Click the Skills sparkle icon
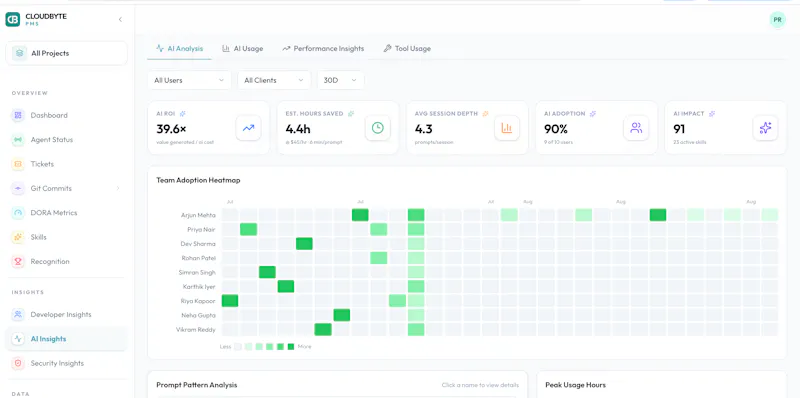 (18, 237)
